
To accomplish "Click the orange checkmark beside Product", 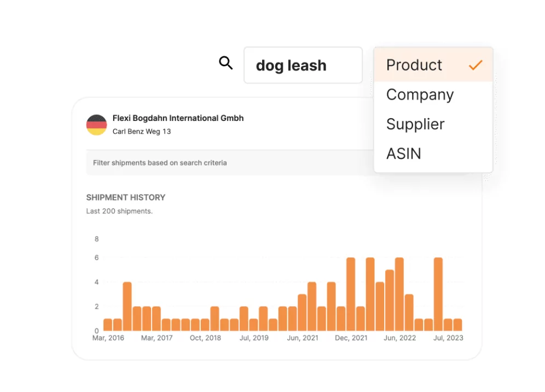I will [x=475, y=65].
